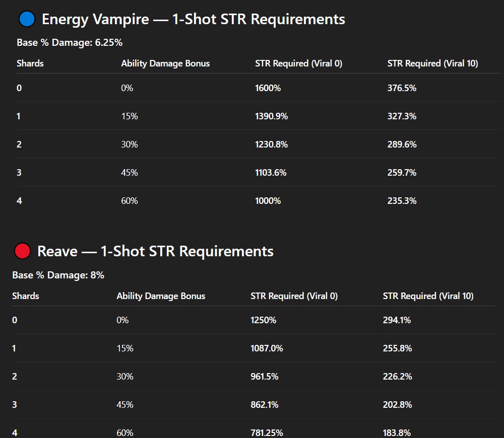Click Energy Vampire 'Ability Damage Bonus' header

(x=165, y=63)
